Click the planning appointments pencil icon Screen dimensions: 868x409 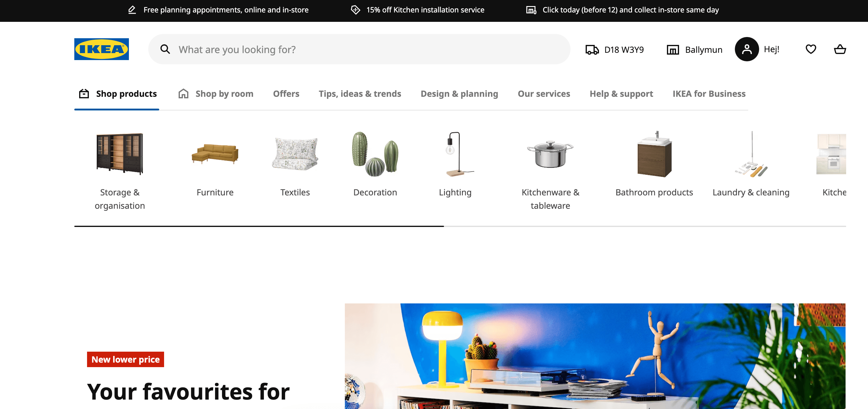pyautogui.click(x=132, y=10)
